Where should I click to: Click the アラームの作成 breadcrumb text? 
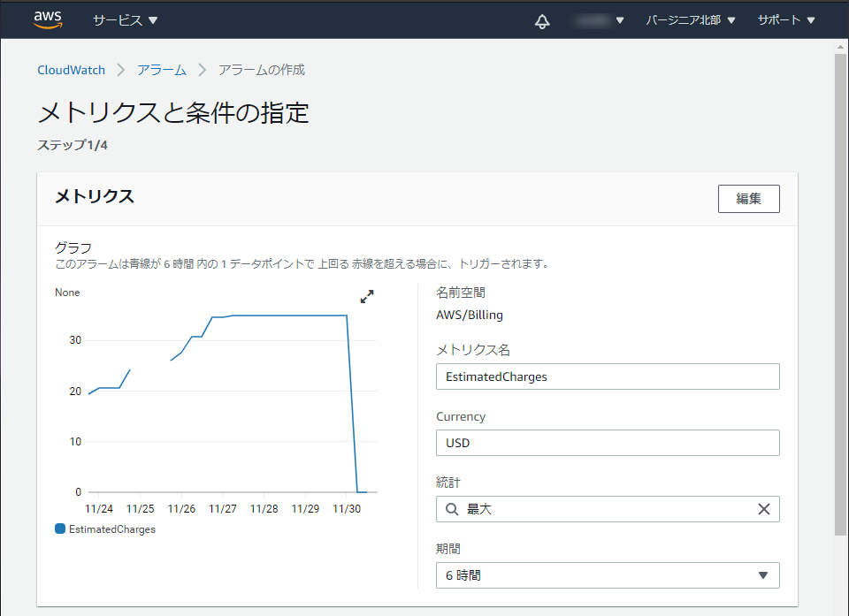coord(262,70)
